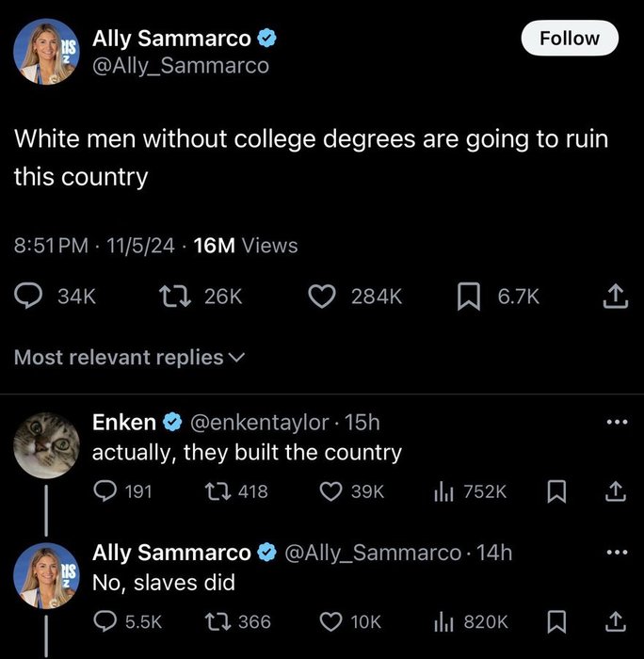View analytics on Enken's 752K views

click(442, 491)
